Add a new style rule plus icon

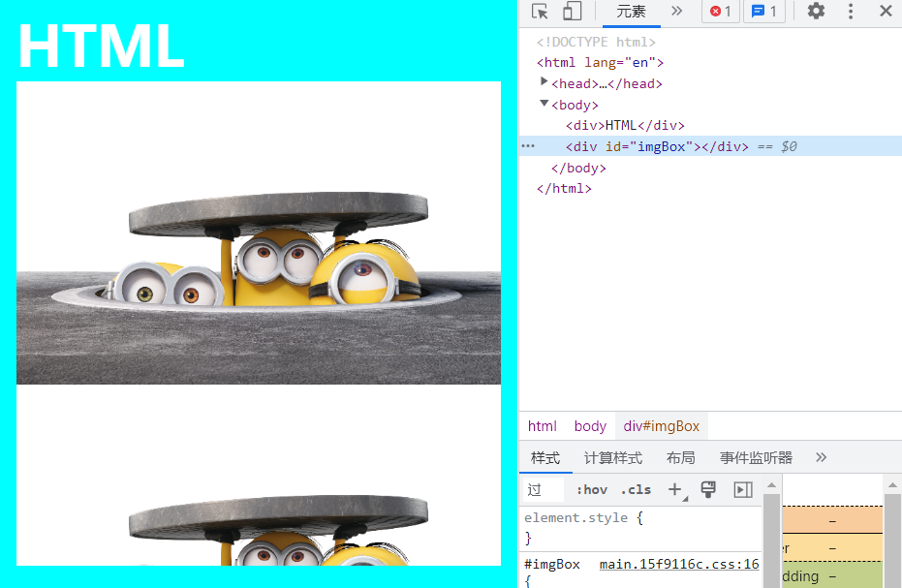(x=675, y=489)
